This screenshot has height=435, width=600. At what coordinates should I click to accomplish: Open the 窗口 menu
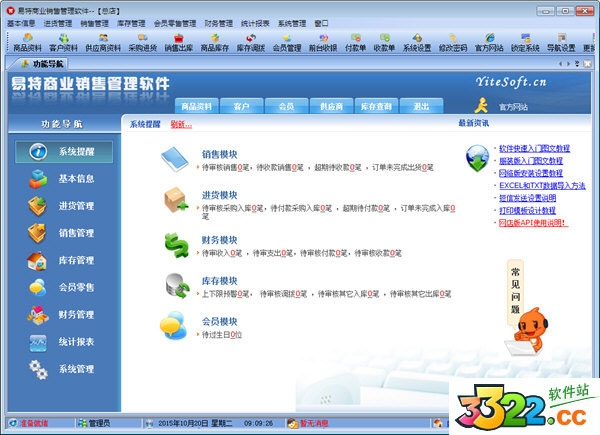pos(321,23)
